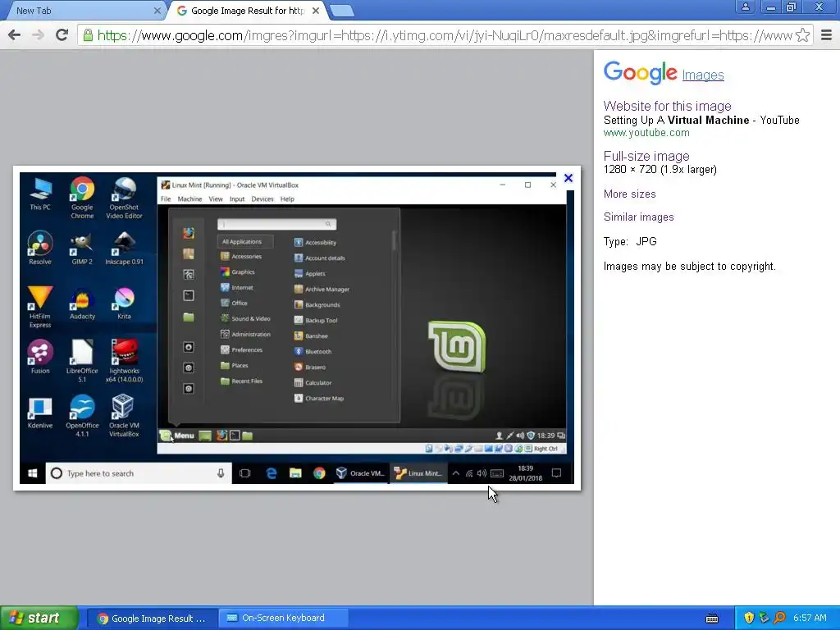The width and height of the screenshot is (840, 630).
Task: Open the Chrome hamburger menu
Action: [x=827, y=35]
